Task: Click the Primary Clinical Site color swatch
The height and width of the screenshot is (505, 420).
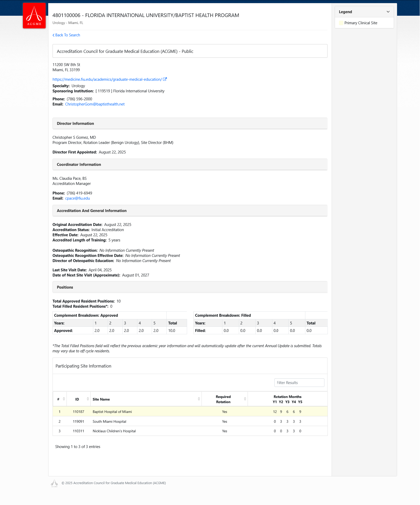Action: tap(341, 23)
